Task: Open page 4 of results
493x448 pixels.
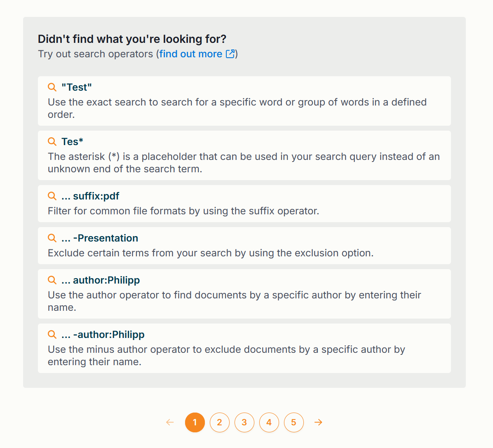Action: coord(269,422)
